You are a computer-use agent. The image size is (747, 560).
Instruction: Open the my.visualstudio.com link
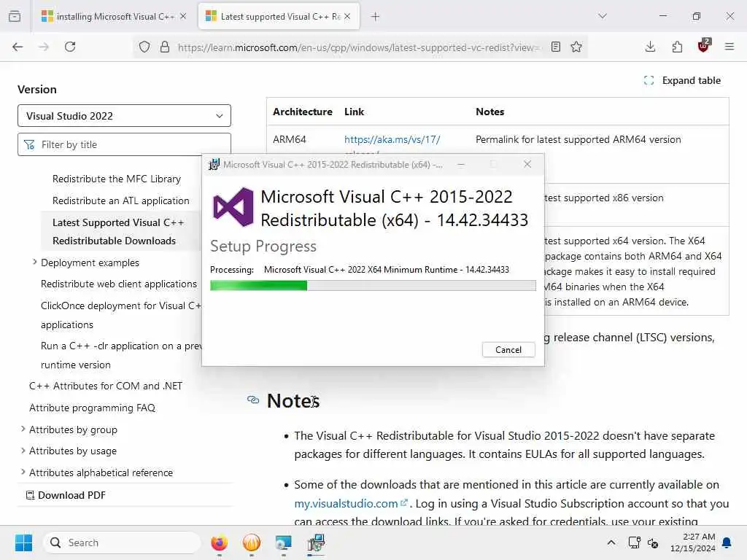point(351,503)
